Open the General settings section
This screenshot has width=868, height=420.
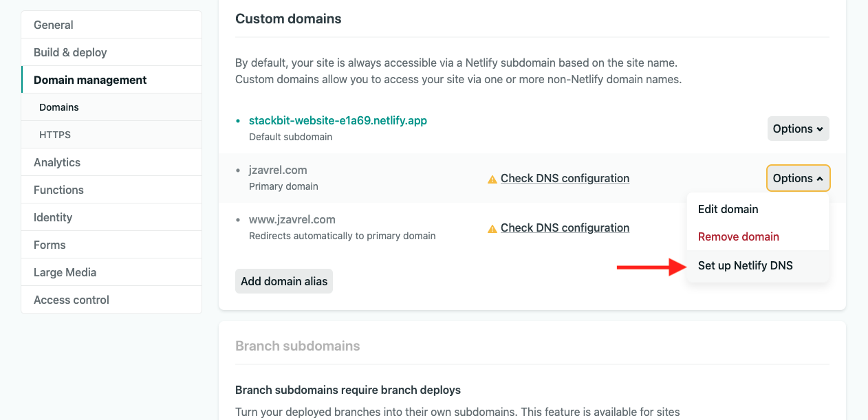[x=111, y=25]
